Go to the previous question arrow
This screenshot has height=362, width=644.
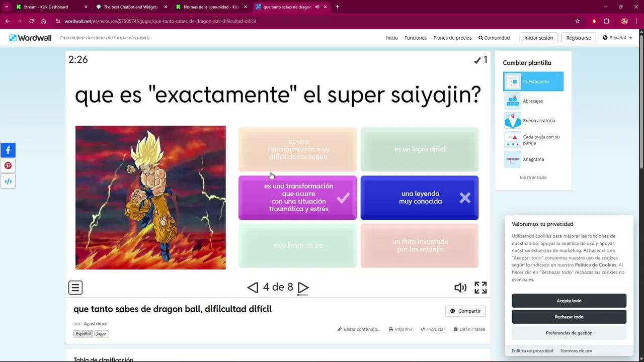pos(253,287)
